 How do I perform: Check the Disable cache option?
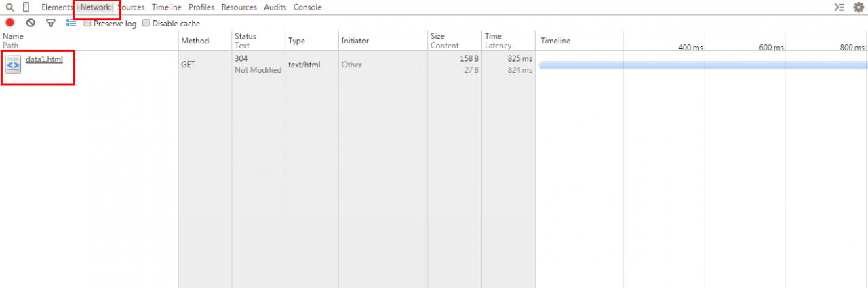(x=146, y=23)
